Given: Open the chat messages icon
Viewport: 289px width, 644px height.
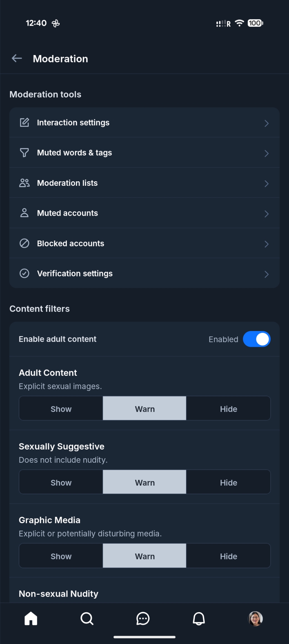Looking at the screenshot, I should [x=143, y=619].
